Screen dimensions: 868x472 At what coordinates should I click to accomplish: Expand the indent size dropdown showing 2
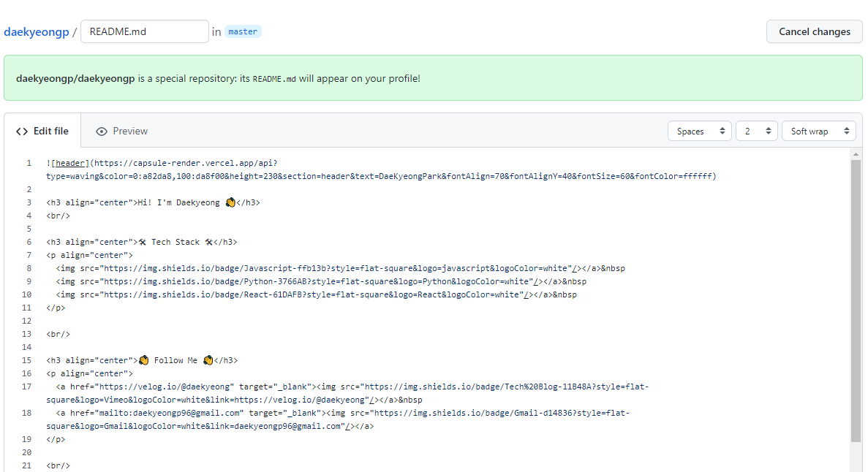click(x=756, y=132)
